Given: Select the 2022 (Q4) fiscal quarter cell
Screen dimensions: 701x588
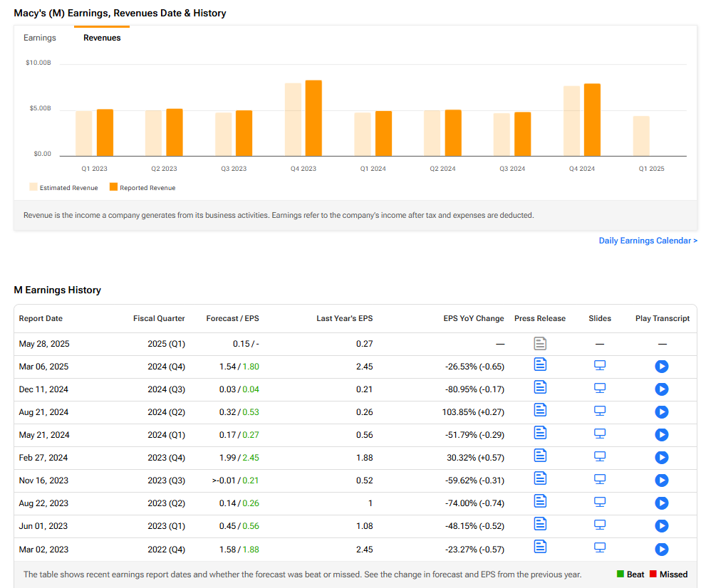Looking at the screenshot, I should pos(166,550).
